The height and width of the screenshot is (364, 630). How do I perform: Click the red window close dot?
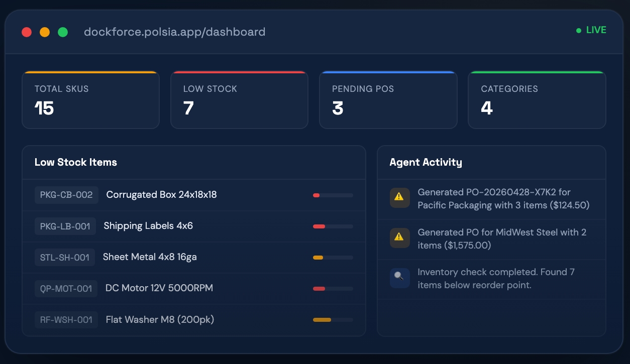point(27,32)
